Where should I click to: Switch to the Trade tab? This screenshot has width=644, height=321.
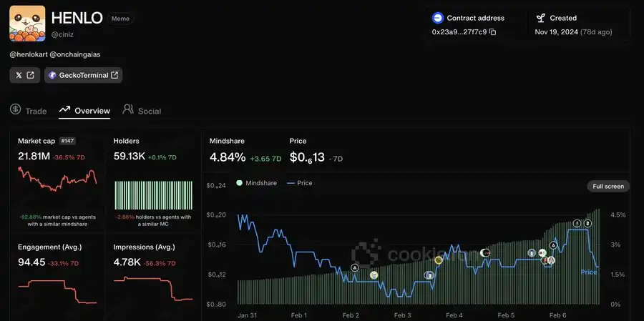click(x=29, y=111)
